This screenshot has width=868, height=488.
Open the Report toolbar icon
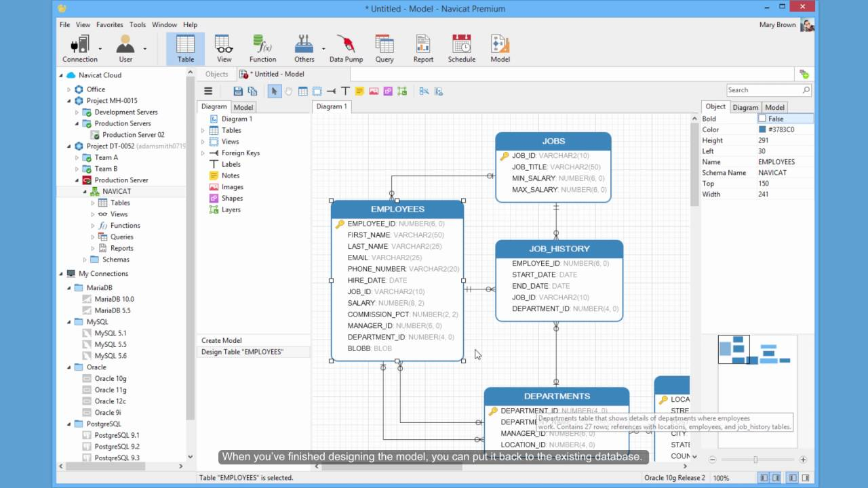[423, 49]
